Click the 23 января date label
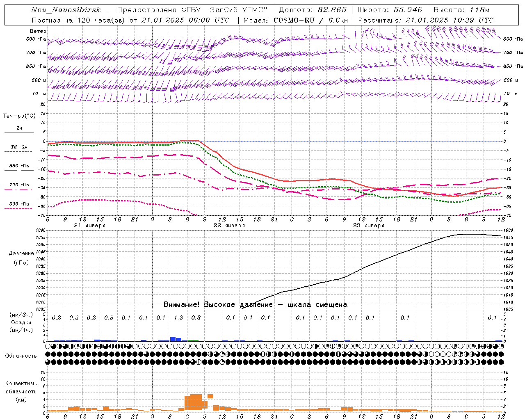The height and width of the screenshot is (420, 525). [x=368, y=226]
